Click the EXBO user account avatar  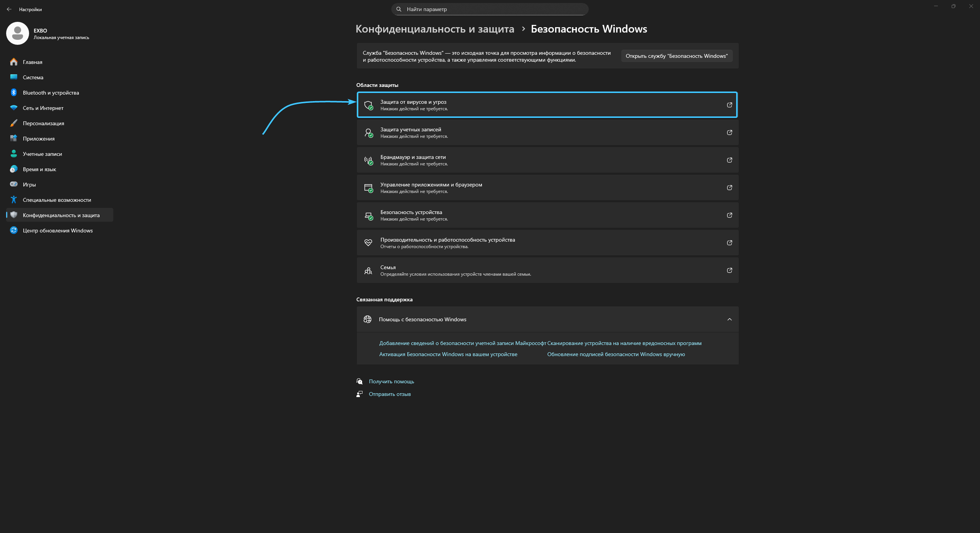tap(18, 34)
